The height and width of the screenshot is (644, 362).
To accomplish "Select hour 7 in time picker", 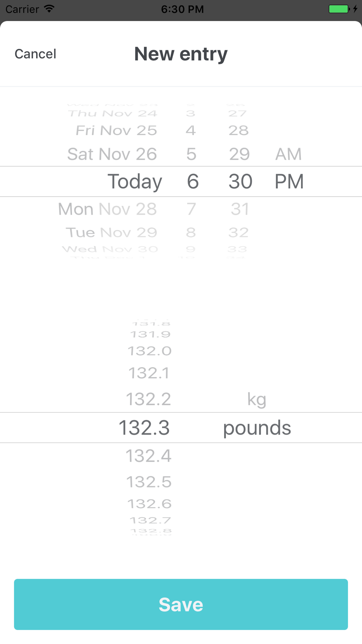I will tap(191, 209).
